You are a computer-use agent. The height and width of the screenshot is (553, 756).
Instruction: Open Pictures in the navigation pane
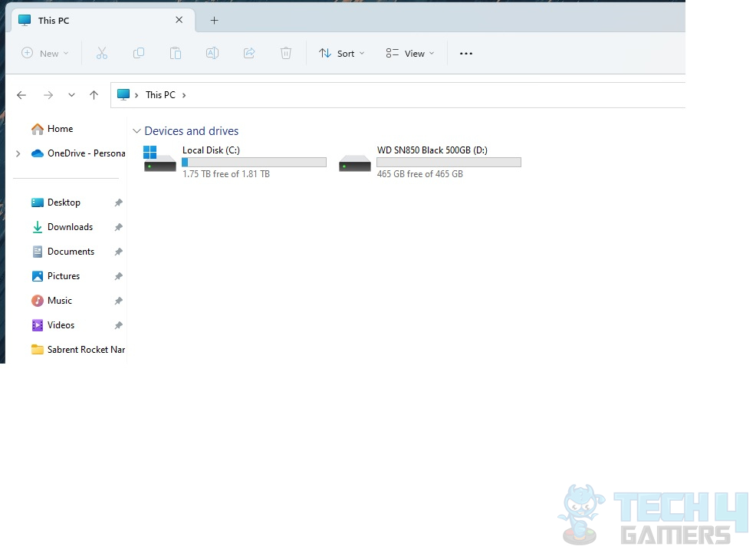click(64, 276)
